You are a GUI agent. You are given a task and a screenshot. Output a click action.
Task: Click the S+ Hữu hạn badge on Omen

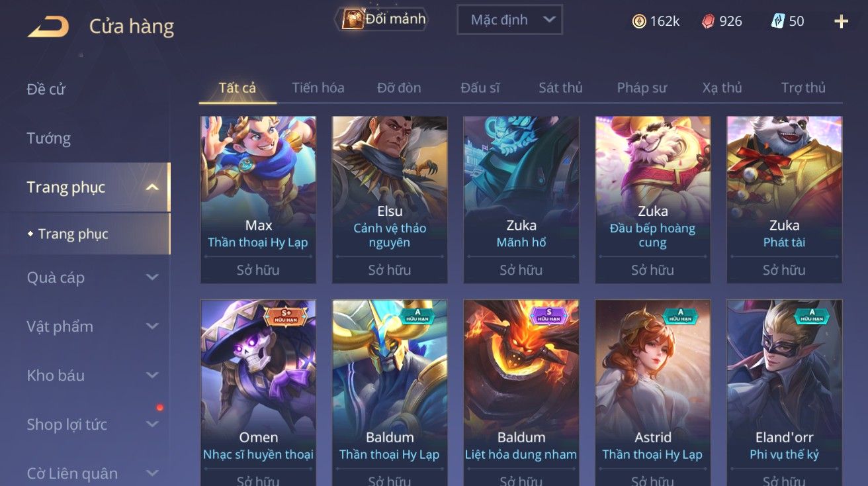286,315
